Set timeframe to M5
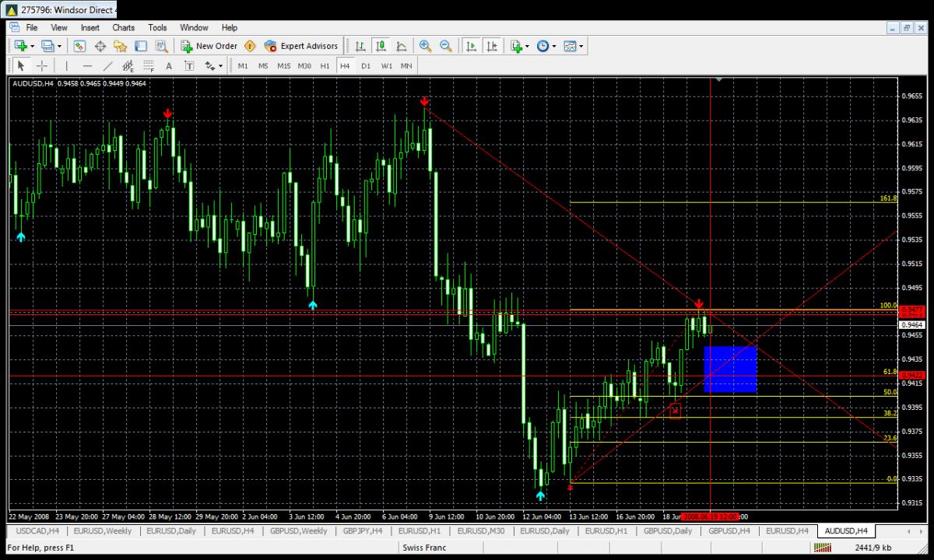The height and width of the screenshot is (560, 934). point(263,66)
